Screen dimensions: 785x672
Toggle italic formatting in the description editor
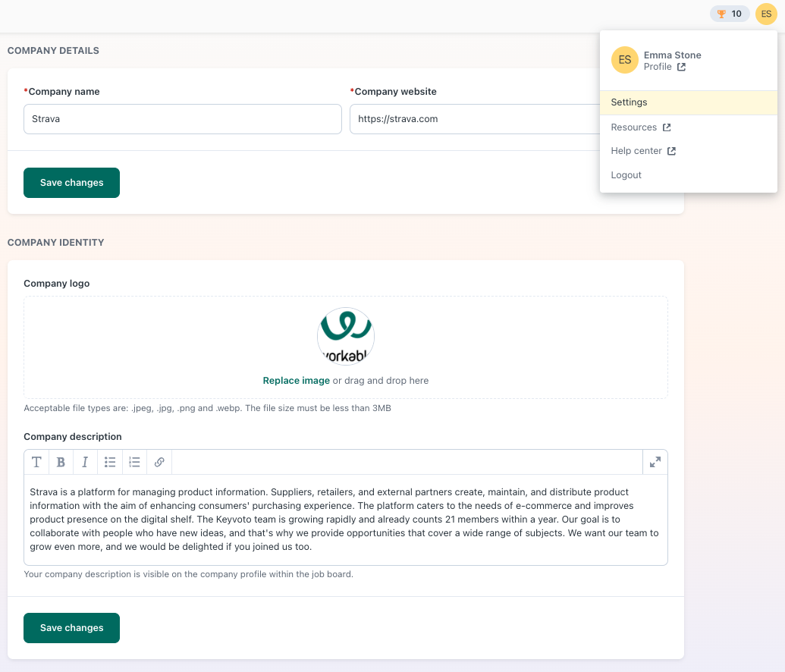pos(85,461)
